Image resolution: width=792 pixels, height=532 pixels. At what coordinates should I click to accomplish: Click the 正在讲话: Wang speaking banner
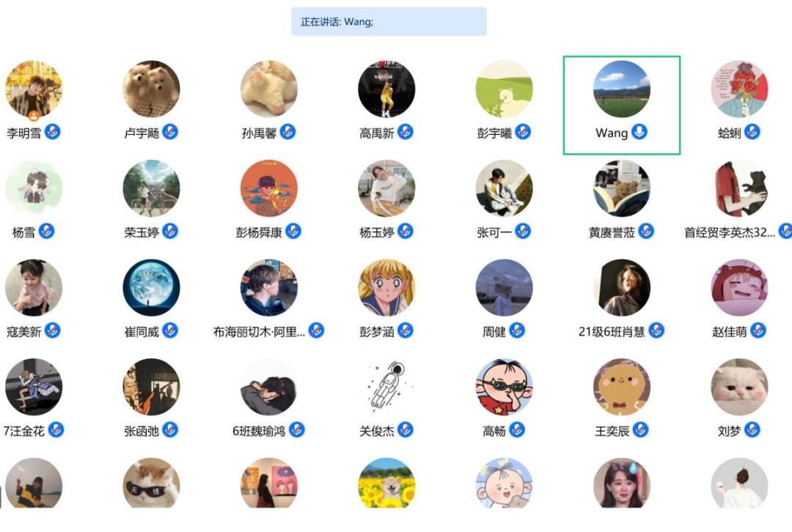tap(389, 22)
